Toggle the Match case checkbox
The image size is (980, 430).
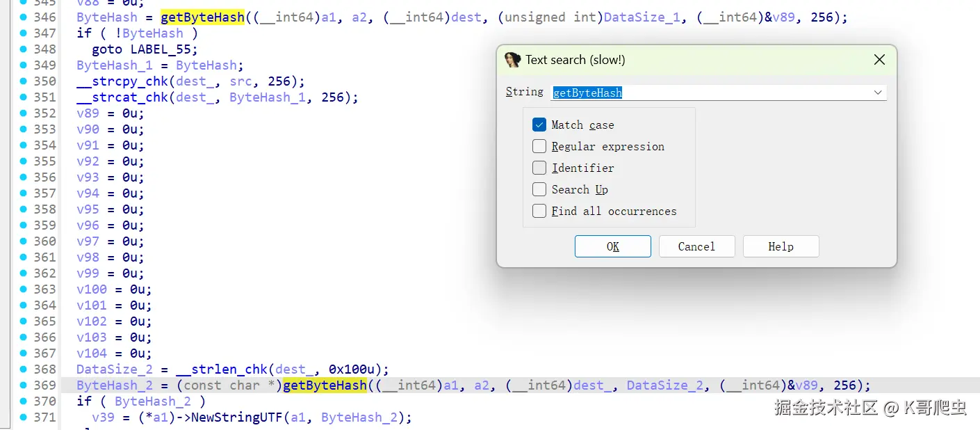539,125
